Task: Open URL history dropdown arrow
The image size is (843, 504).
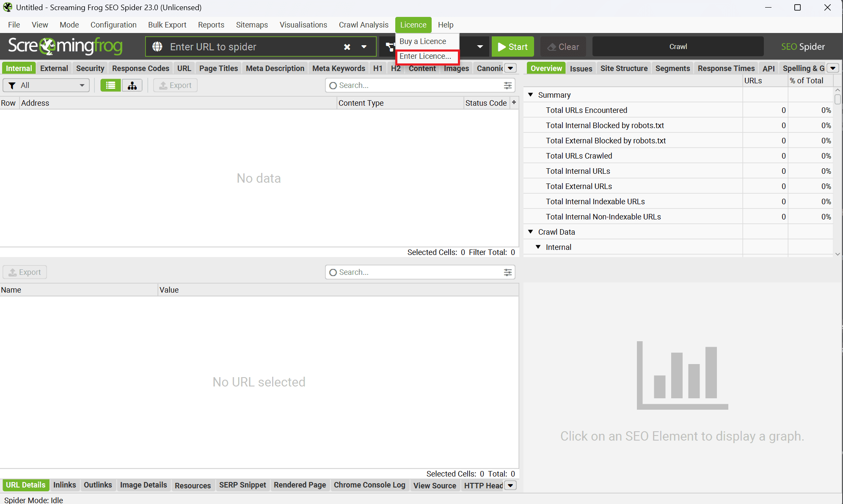Action: [364, 47]
